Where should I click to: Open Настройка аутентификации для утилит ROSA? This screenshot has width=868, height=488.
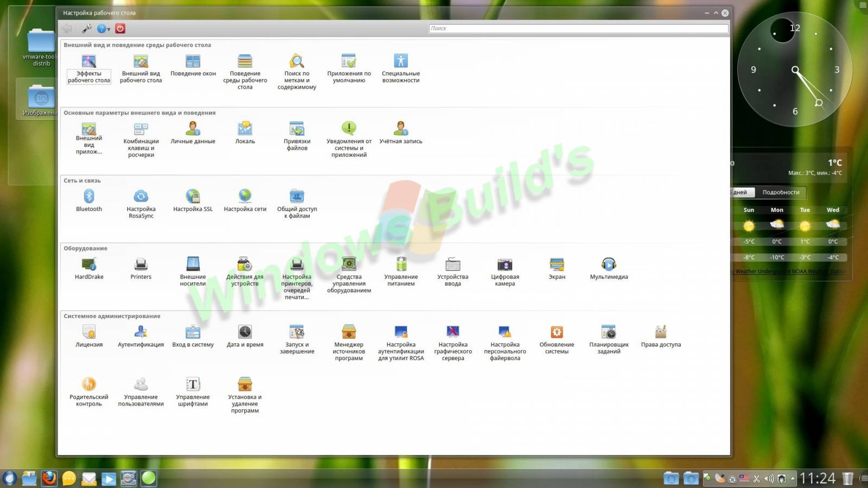(x=401, y=343)
